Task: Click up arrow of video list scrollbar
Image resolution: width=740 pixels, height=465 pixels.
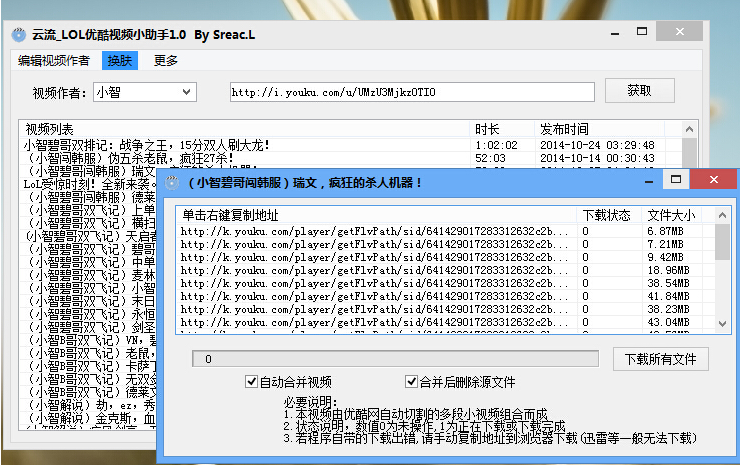Action: click(x=690, y=129)
